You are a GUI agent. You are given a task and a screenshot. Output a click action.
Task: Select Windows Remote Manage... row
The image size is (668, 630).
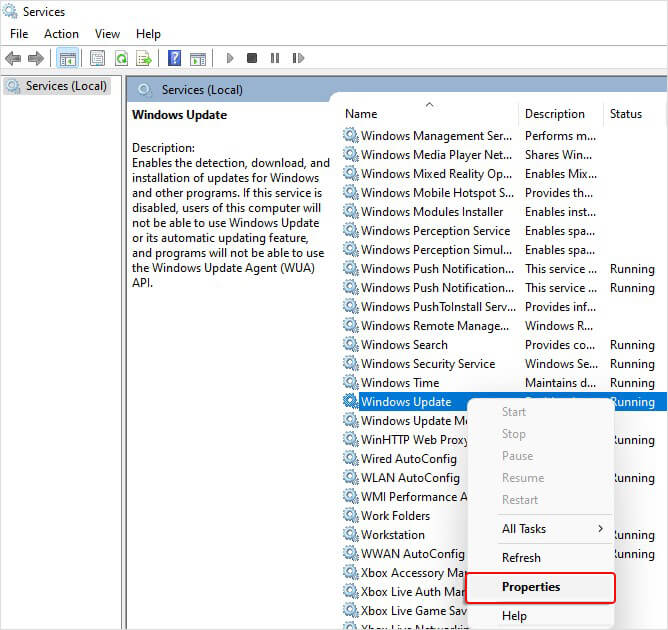click(435, 326)
